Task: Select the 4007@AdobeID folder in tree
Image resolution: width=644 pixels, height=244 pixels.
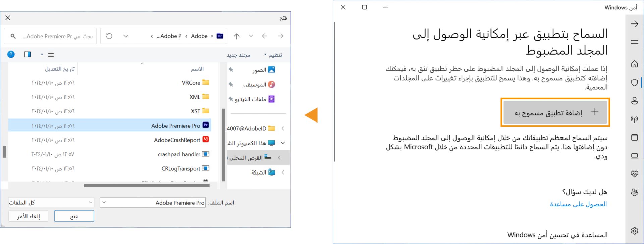Action: click(x=251, y=128)
